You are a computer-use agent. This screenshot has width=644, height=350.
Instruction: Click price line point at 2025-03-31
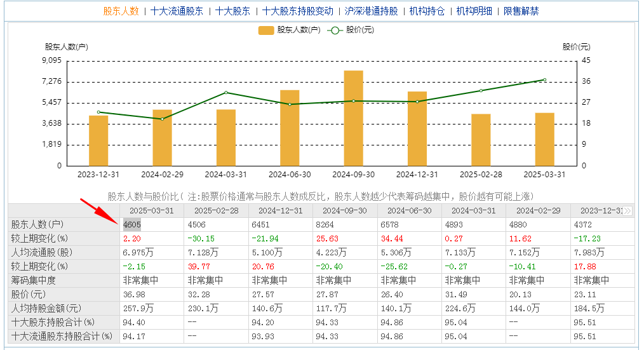point(545,79)
